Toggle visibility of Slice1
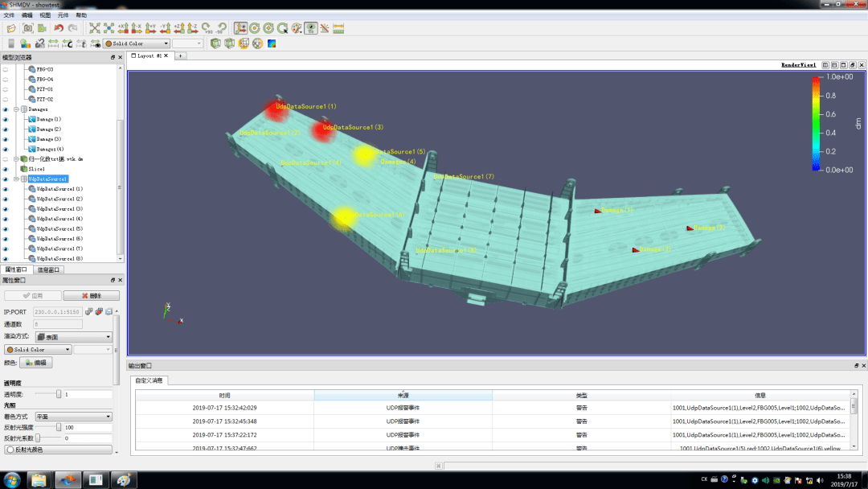 coord(6,169)
